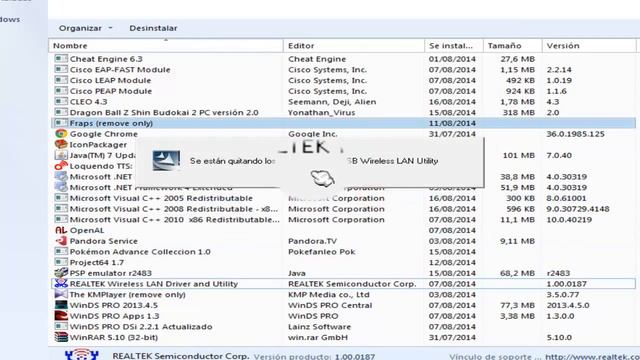Click the Pokémon Advance Coleccion icon
The width and height of the screenshot is (640, 360).
pos(61,251)
